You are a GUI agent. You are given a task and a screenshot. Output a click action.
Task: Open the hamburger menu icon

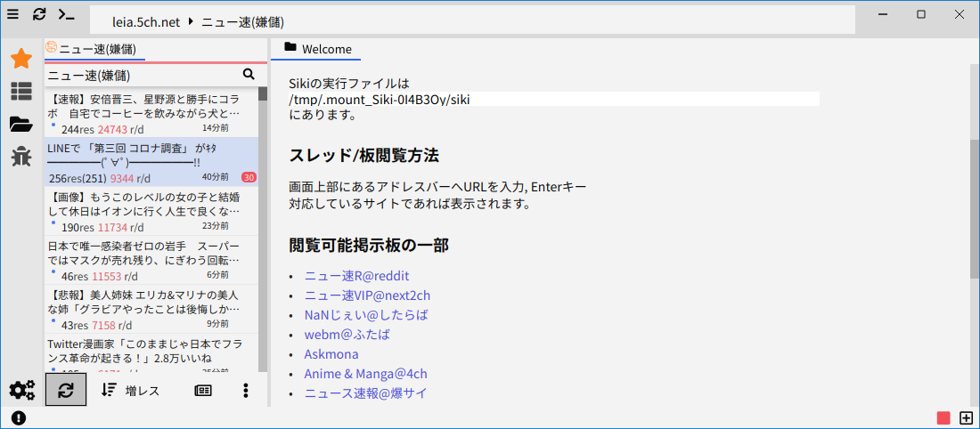coord(12,14)
